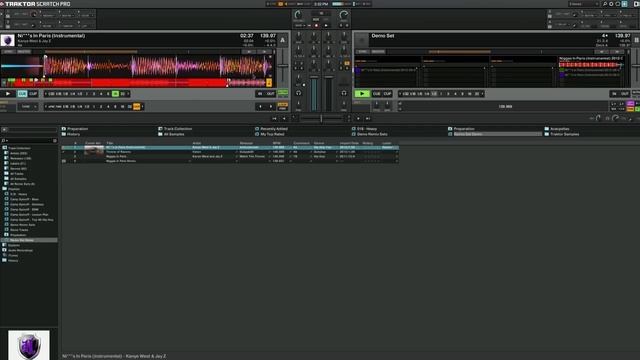Viewport: 640px width, 360px height.
Task: Click the orange marker at end of Deck A stripe
Action: tap(269, 83)
